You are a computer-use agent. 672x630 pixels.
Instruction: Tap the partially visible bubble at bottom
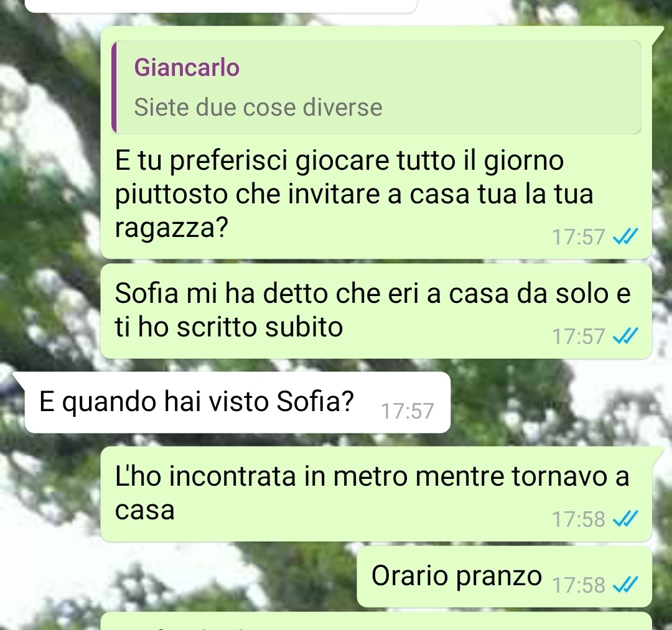[376, 621]
